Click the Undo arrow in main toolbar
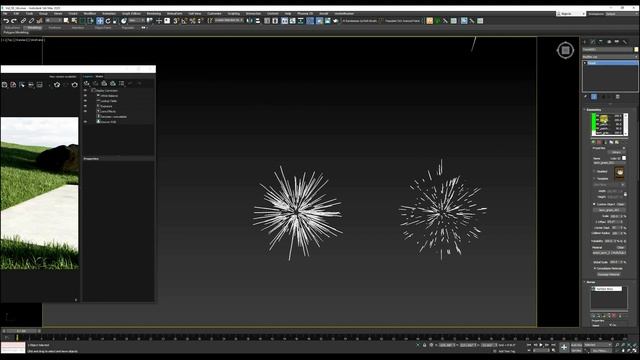This screenshot has height=360, width=640. [x=6, y=21]
